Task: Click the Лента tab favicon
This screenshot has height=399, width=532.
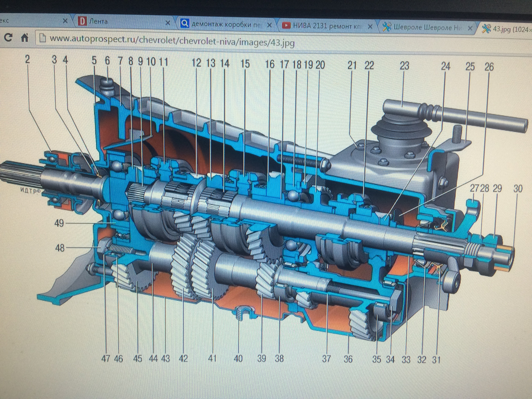Action: pos(82,21)
